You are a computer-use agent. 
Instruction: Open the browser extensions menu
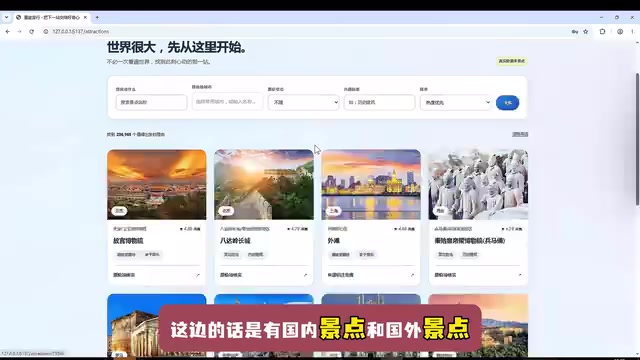602,31
